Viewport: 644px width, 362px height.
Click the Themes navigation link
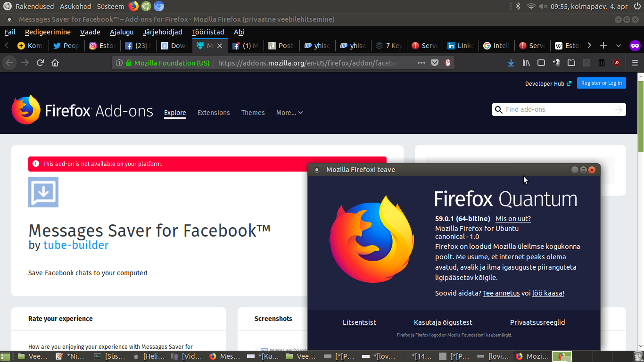pos(253,113)
